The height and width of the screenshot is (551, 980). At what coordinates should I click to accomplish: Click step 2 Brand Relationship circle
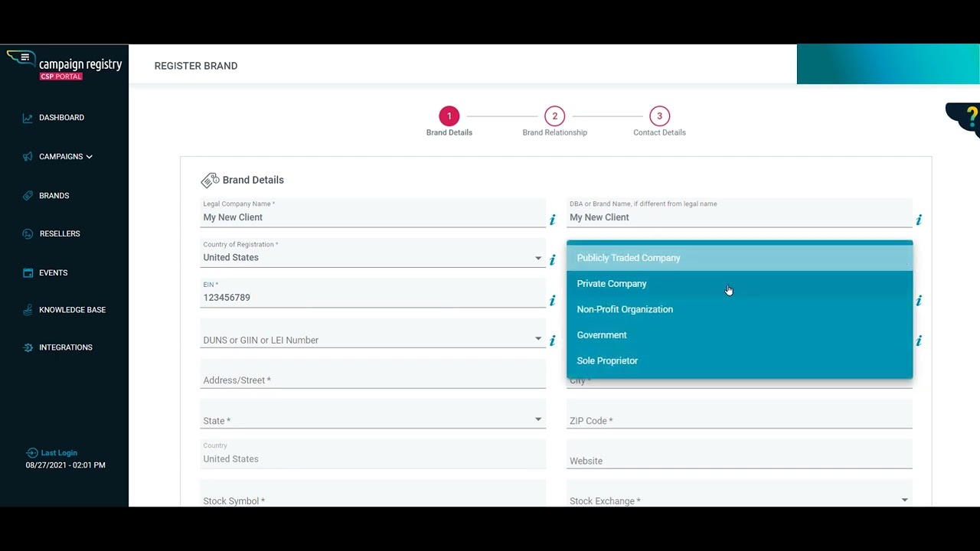point(555,116)
